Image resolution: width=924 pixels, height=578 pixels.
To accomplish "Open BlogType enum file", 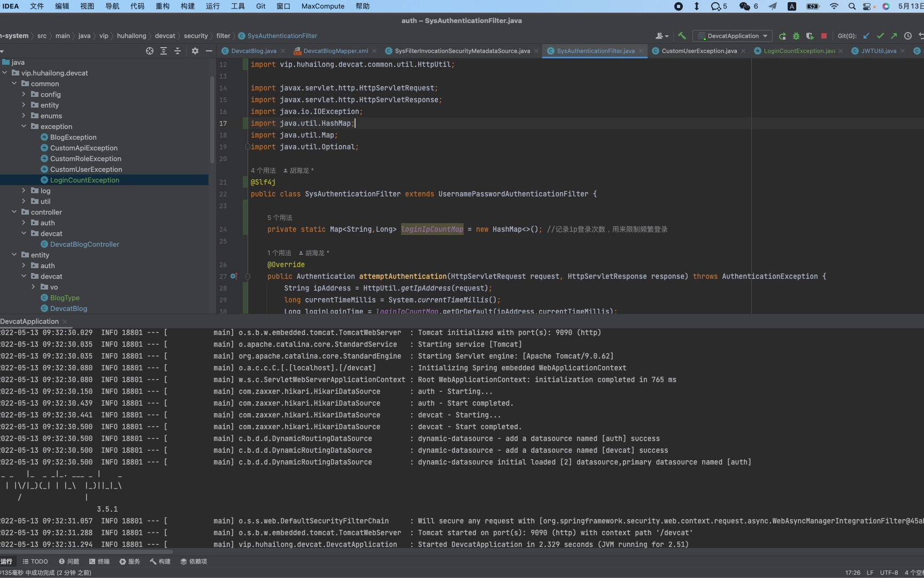I will pos(65,298).
